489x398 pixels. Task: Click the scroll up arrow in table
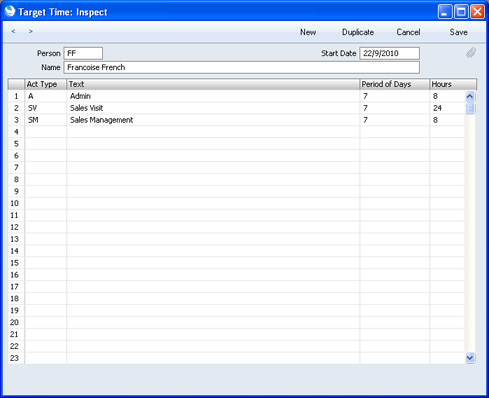tap(470, 97)
